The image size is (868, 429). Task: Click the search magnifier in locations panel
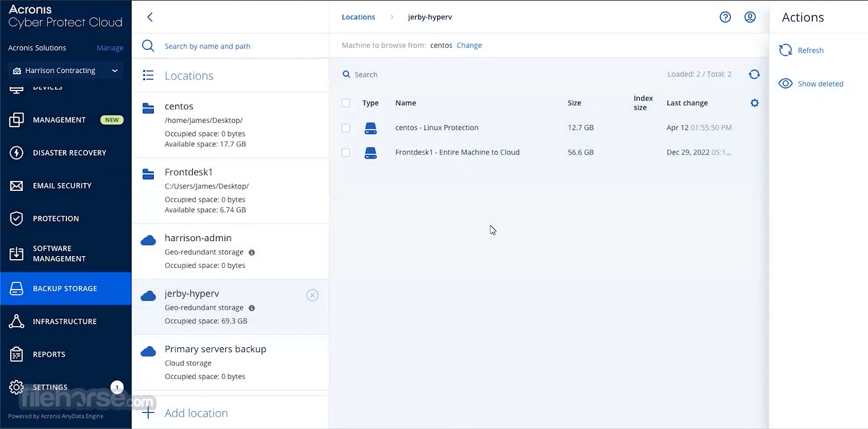click(x=148, y=46)
